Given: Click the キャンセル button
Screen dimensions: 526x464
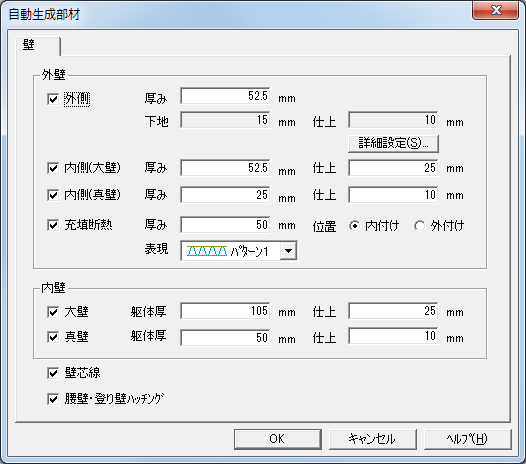Looking at the screenshot, I should click(x=373, y=439).
